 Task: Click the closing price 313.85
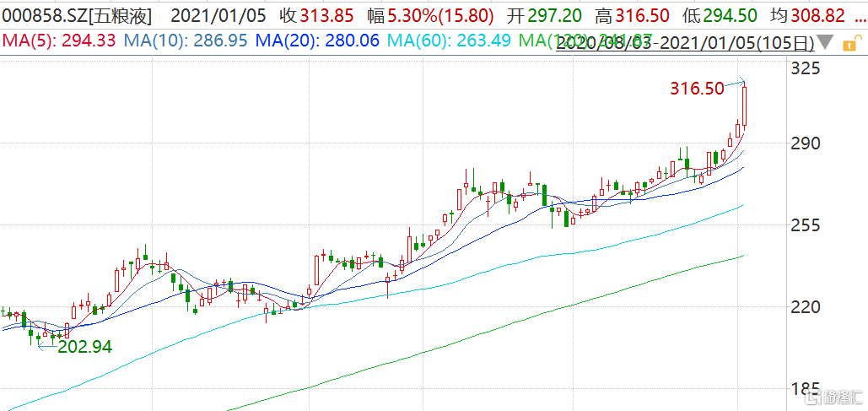[x=326, y=16]
